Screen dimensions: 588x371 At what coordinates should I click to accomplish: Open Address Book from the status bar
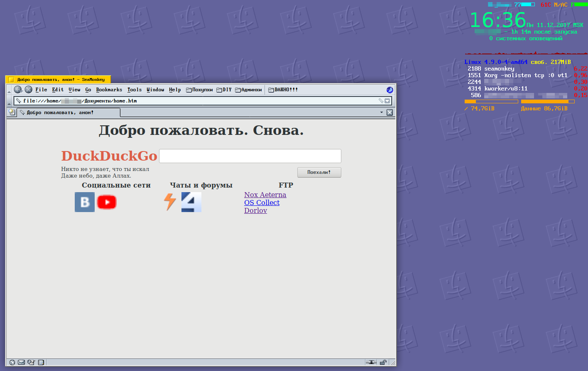point(41,362)
